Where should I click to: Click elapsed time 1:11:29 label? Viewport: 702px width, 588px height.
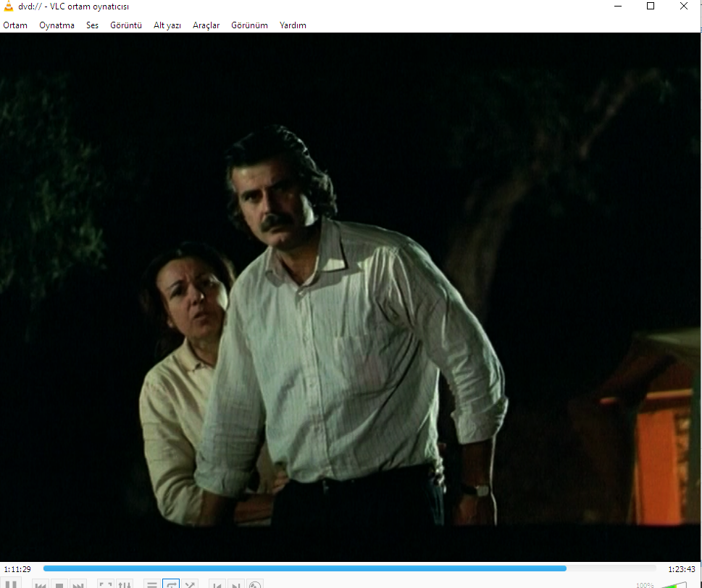(x=17, y=569)
